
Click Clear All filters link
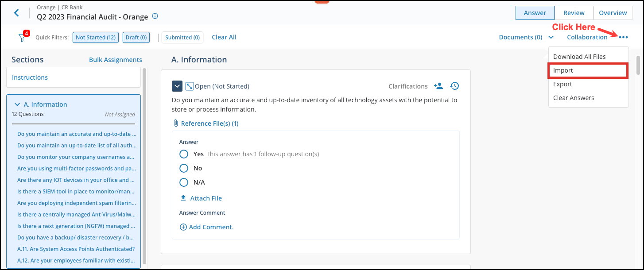(224, 37)
